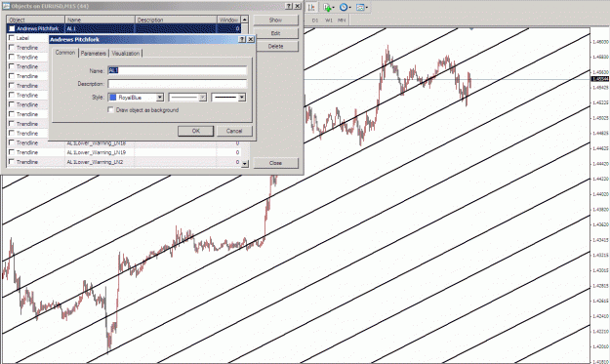Click help icon in Objects dialog title
Image resolution: width=610 pixels, height=364 pixels.
point(289,6)
